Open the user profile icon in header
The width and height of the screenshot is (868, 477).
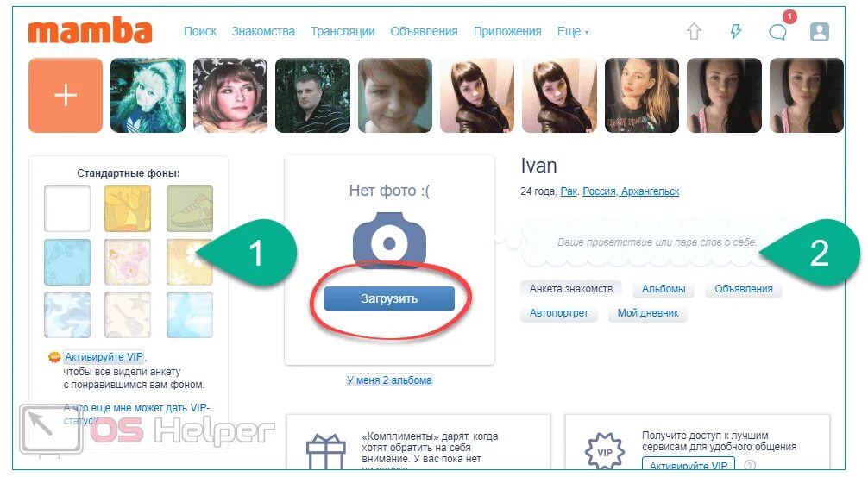820,32
